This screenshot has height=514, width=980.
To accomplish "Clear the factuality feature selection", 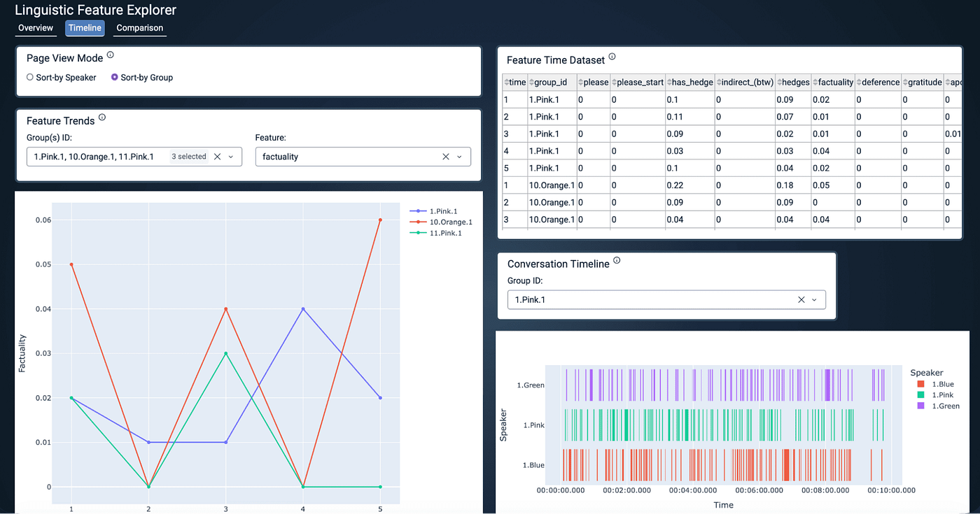I will pyautogui.click(x=446, y=157).
